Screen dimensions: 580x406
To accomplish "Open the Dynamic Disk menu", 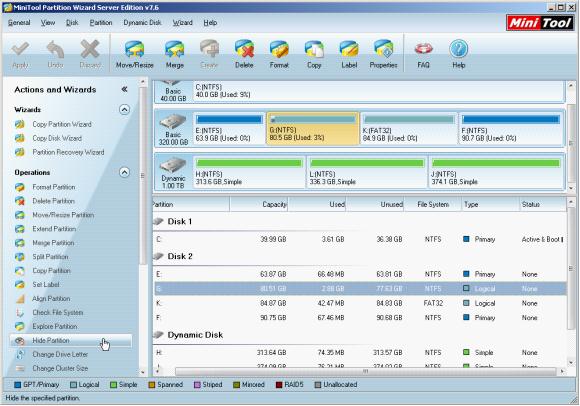I will coord(142,23).
